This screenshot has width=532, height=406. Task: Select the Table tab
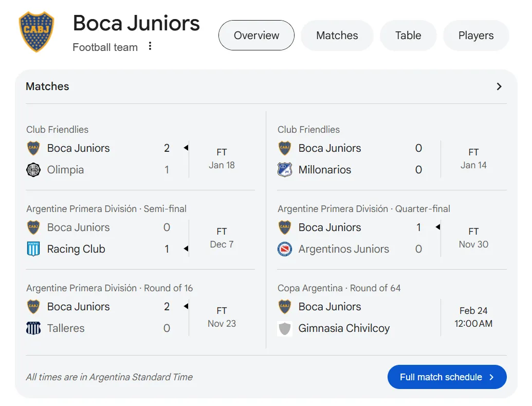[x=408, y=35]
